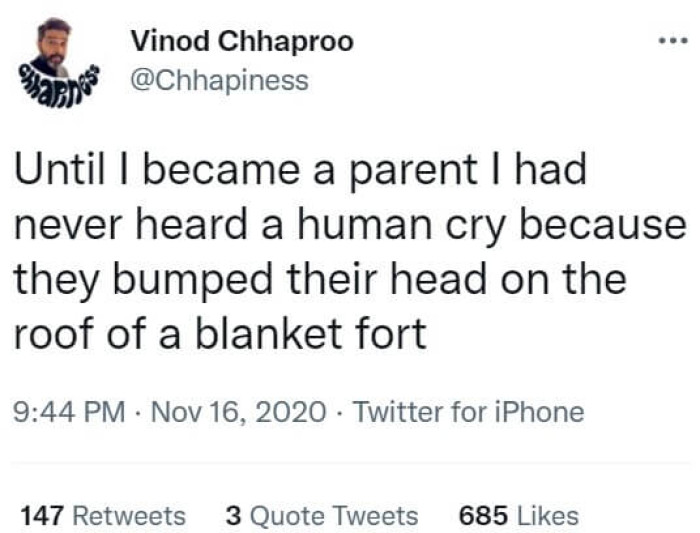Open the Vinod Chhaproo display name link
The image size is (700, 533).
[242, 42]
